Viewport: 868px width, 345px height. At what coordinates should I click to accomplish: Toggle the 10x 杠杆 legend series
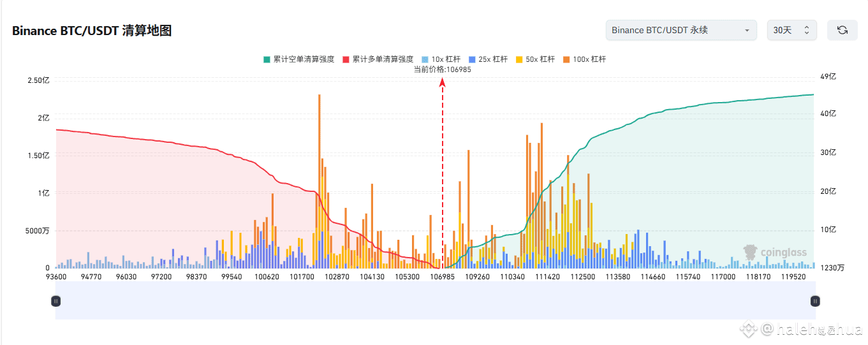442,59
